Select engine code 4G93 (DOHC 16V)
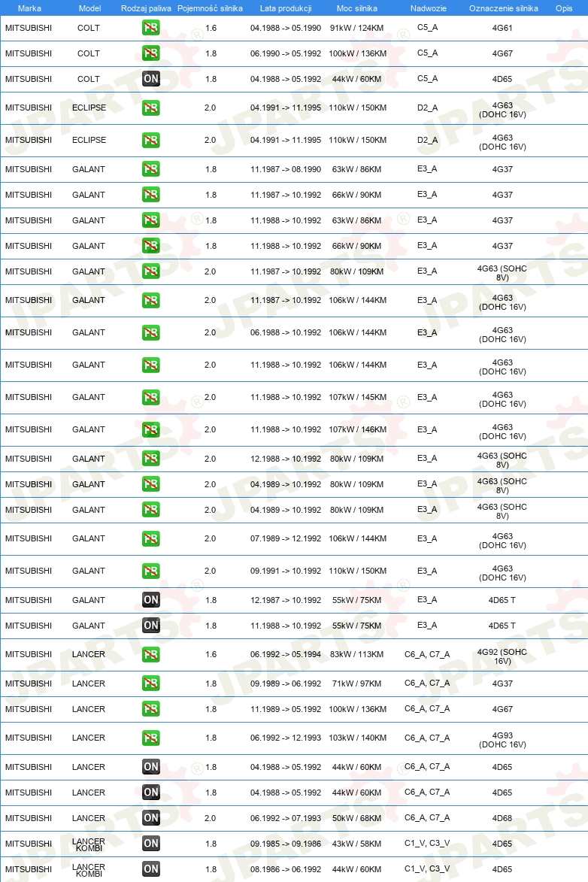This screenshot has width=588, height=882. [x=502, y=740]
